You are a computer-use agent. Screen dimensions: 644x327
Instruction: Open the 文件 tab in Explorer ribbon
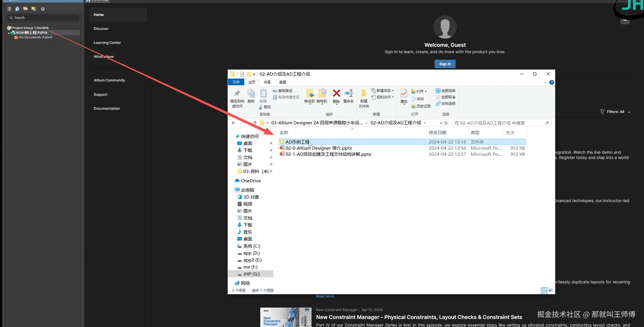pyautogui.click(x=236, y=82)
